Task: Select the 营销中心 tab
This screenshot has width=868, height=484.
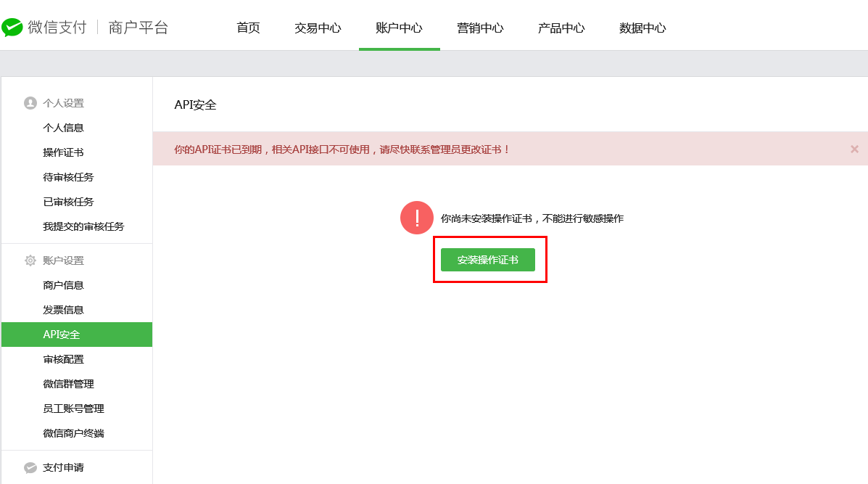Action: pos(480,28)
